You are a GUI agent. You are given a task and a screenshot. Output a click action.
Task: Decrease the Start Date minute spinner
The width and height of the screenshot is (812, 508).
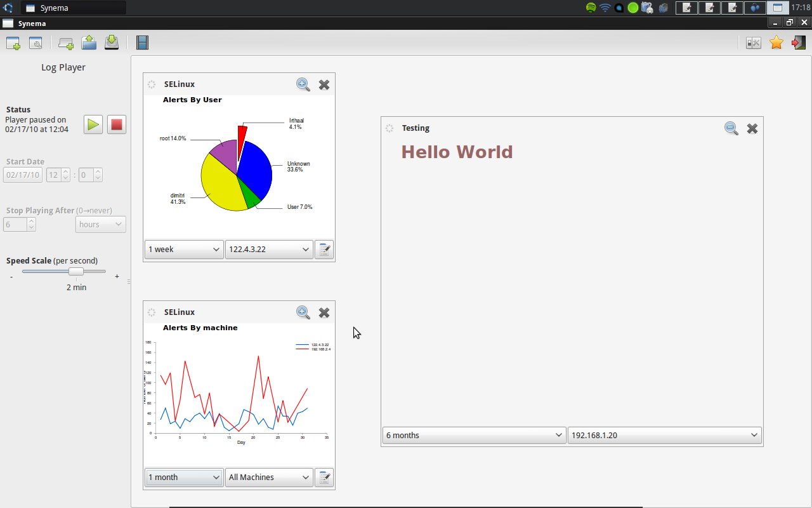(98, 178)
